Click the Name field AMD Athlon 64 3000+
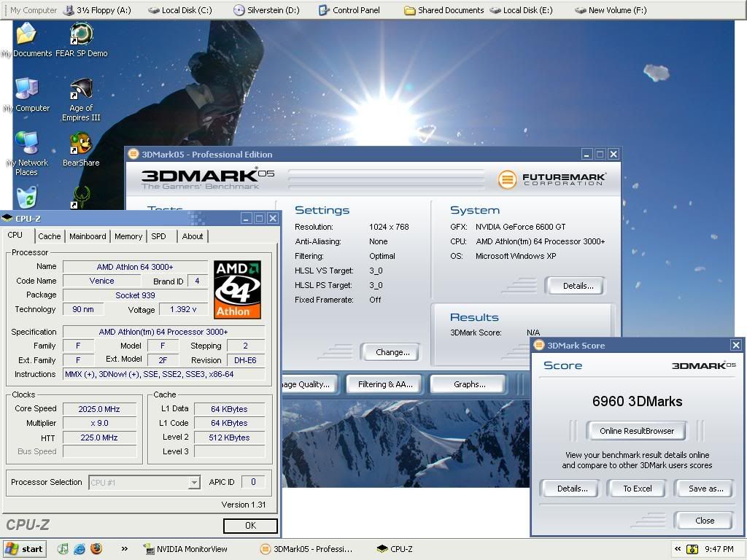The height and width of the screenshot is (560, 747). [135, 267]
